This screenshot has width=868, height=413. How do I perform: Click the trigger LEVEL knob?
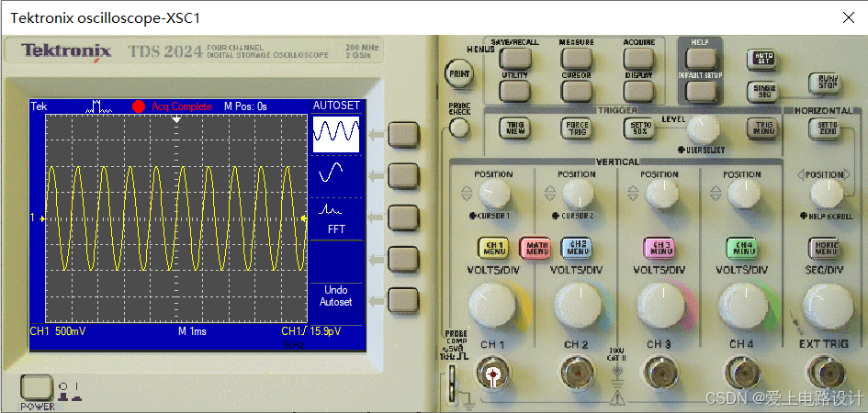[x=703, y=129]
